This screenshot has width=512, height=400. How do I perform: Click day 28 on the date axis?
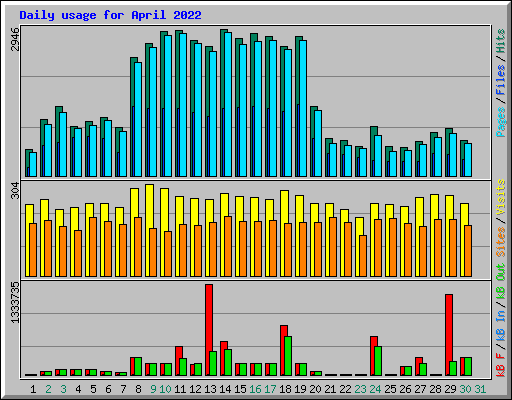435,389
